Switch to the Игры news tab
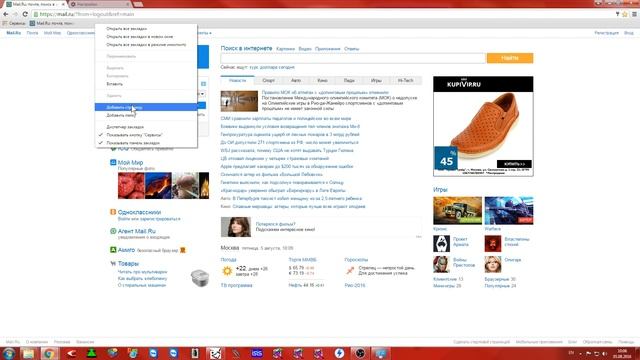640x360 pixels. 376,80
